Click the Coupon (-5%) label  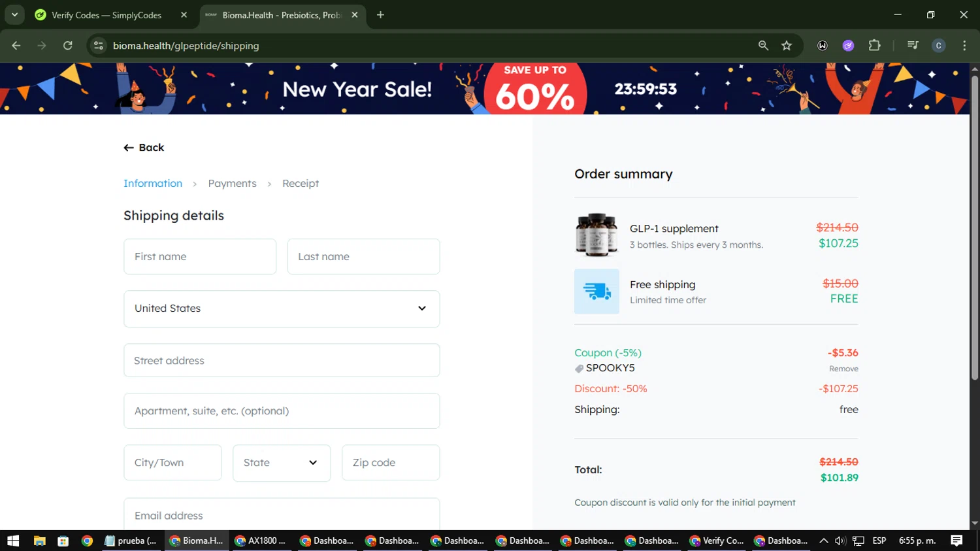(608, 353)
